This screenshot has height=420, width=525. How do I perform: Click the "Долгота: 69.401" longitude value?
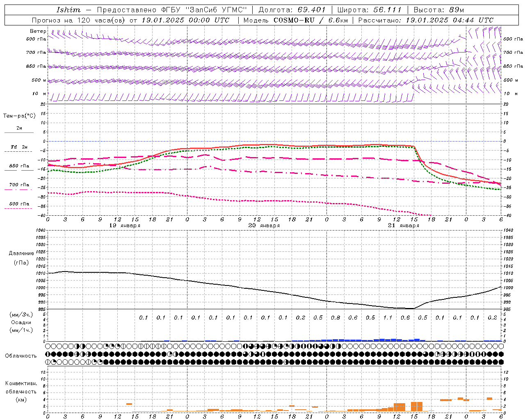pos(292,10)
